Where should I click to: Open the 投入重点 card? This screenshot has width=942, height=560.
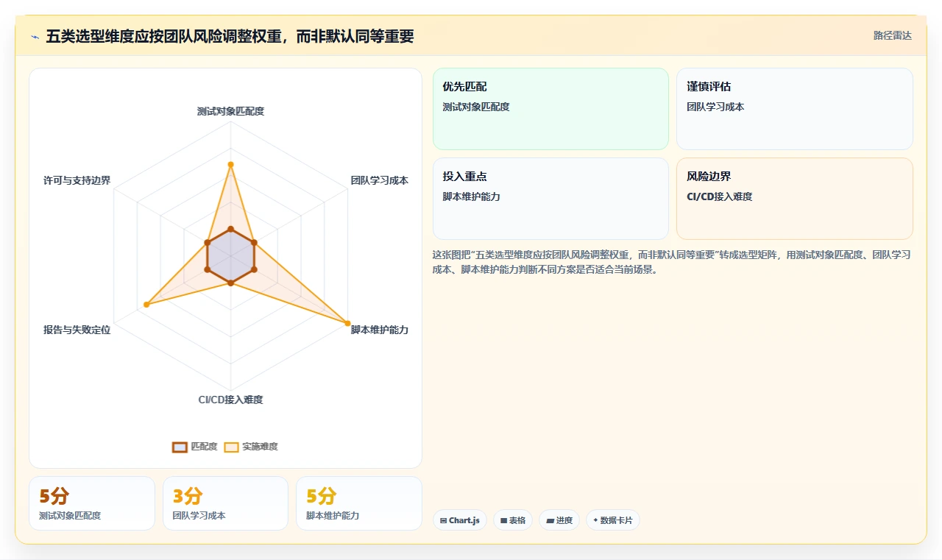[550, 199]
